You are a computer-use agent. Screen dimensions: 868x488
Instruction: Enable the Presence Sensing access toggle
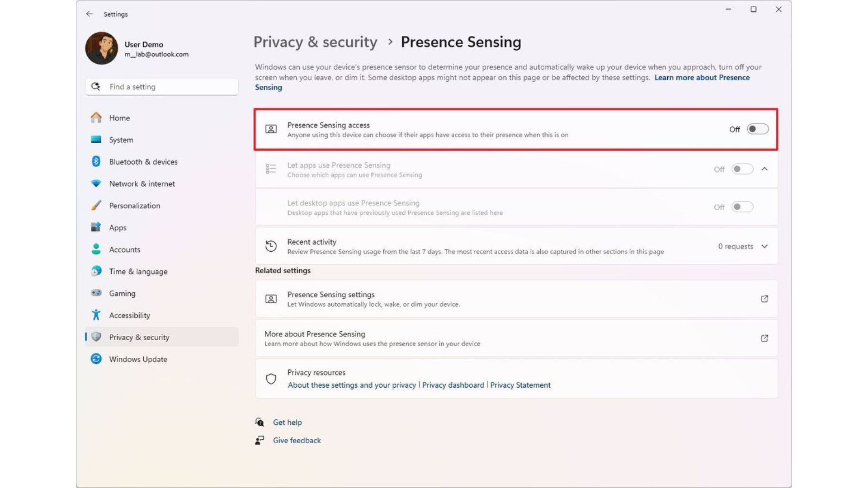tap(757, 129)
